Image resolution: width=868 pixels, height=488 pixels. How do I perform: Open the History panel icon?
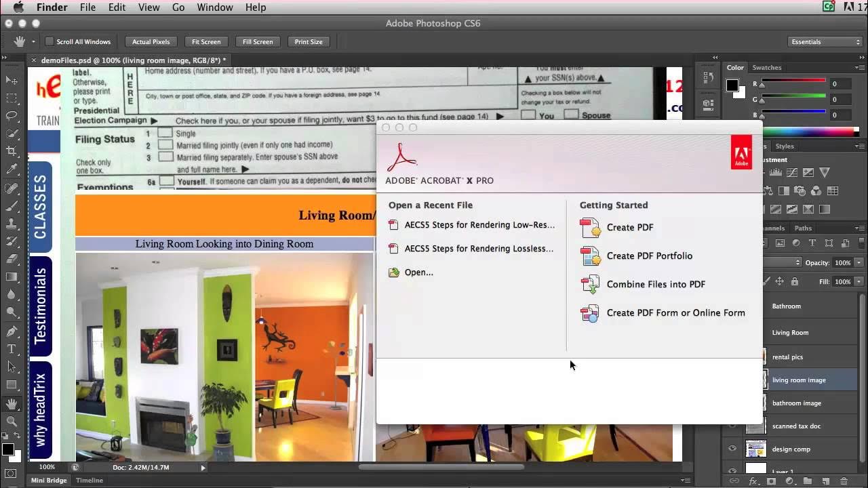pyautogui.click(x=708, y=77)
